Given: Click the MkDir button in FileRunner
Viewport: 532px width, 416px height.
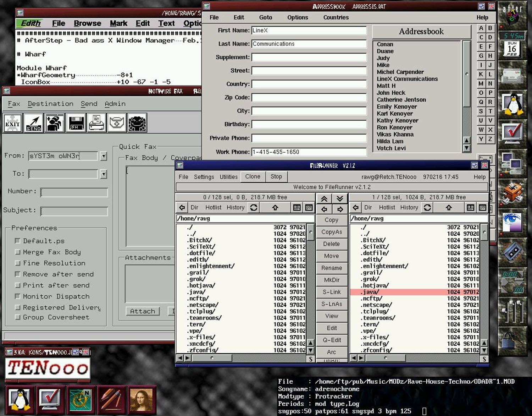Looking at the screenshot, I should tap(332, 280).
